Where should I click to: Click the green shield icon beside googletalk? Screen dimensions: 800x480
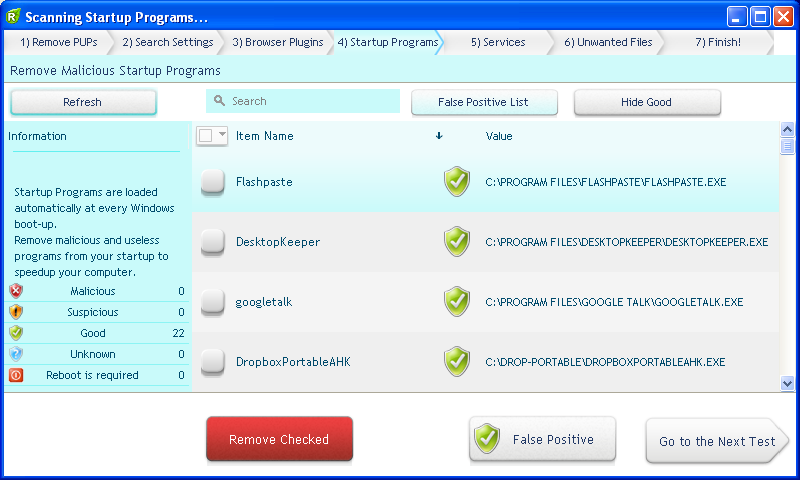pos(457,301)
